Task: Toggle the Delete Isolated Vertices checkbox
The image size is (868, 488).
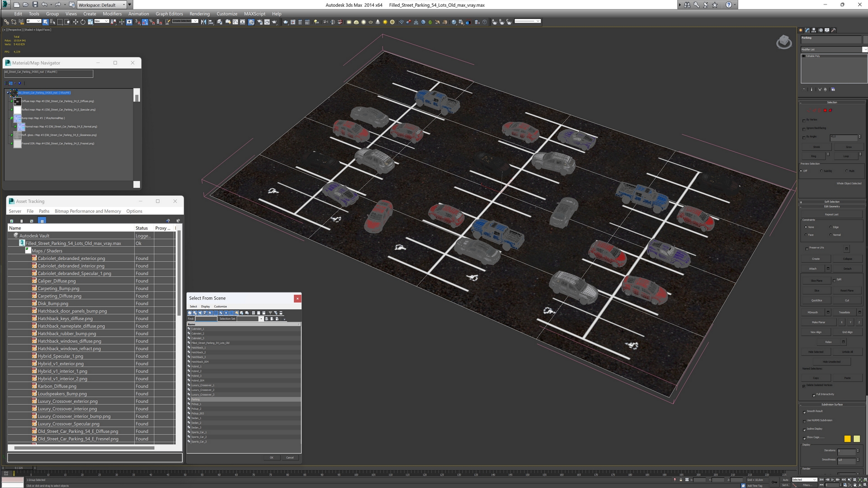Action: click(x=804, y=386)
